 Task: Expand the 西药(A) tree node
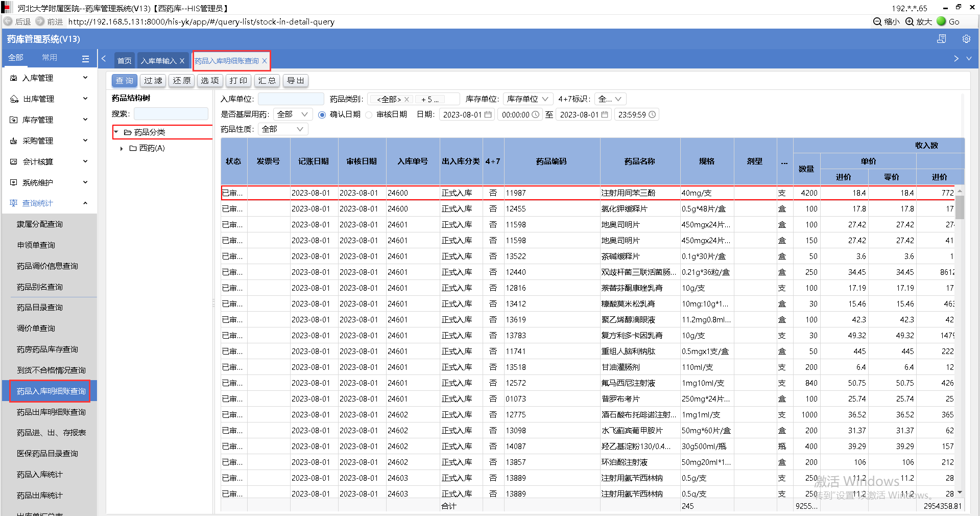point(122,149)
